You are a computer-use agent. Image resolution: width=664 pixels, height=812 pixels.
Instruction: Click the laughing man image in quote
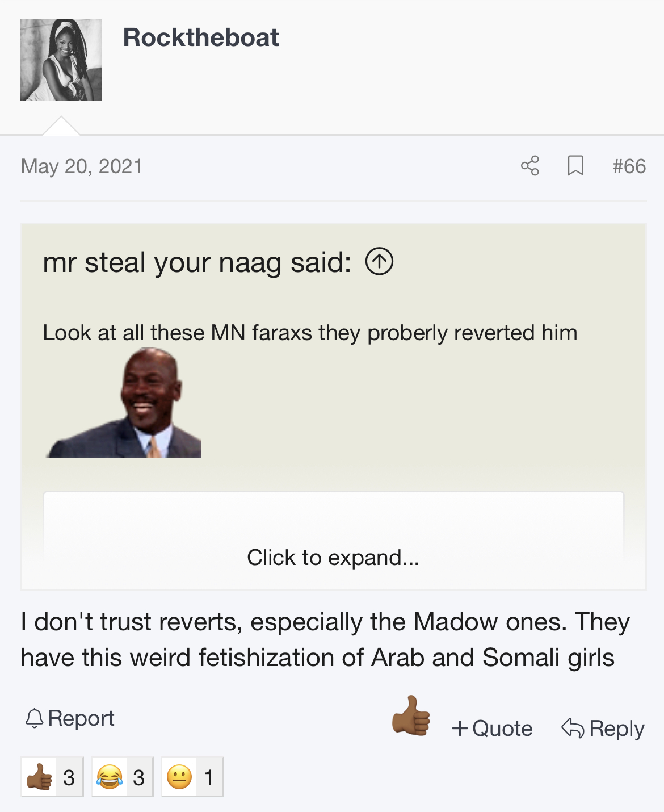pyautogui.click(x=124, y=403)
